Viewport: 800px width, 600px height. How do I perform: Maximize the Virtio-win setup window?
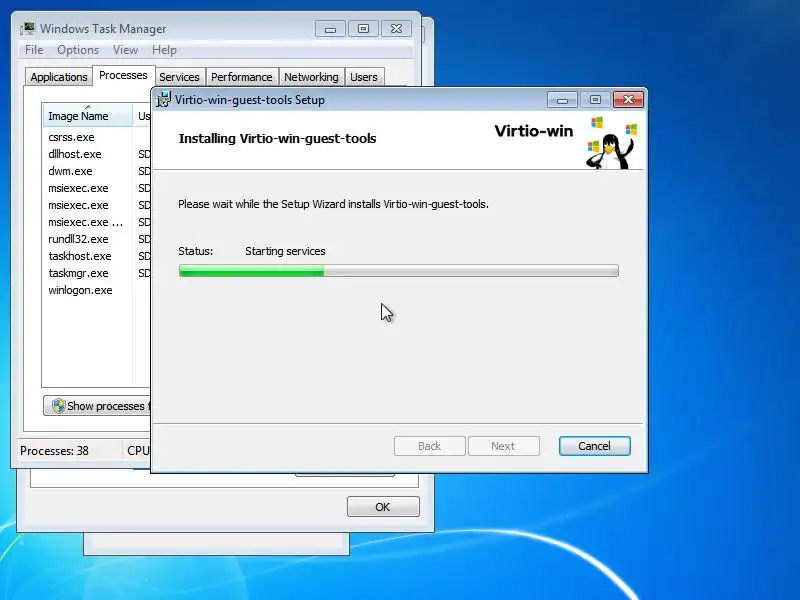tap(595, 100)
